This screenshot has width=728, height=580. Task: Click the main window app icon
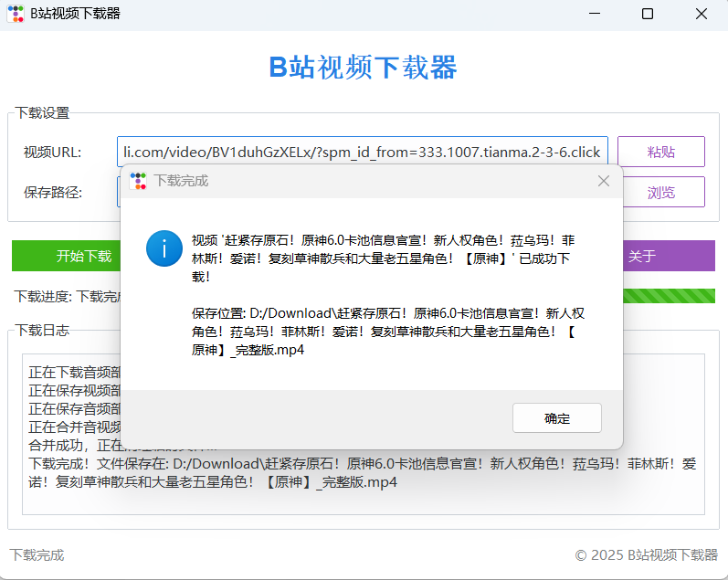coord(16,14)
